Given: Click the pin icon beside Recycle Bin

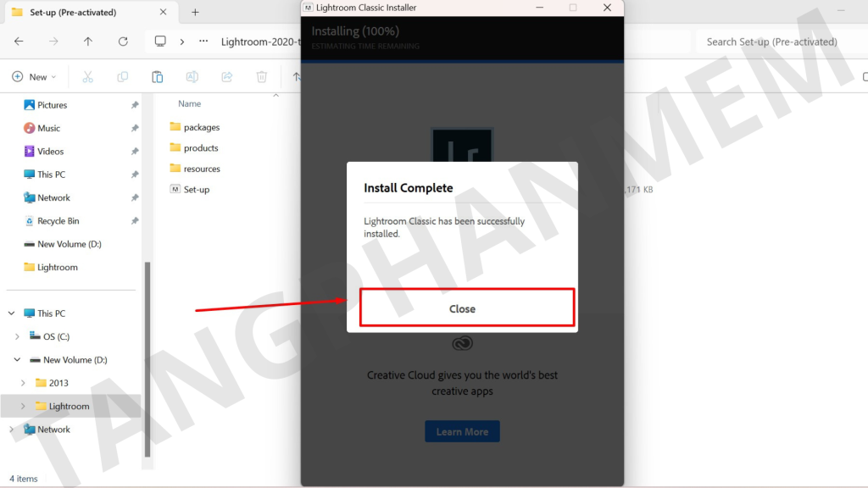Looking at the screenshot, I should 135,221.
